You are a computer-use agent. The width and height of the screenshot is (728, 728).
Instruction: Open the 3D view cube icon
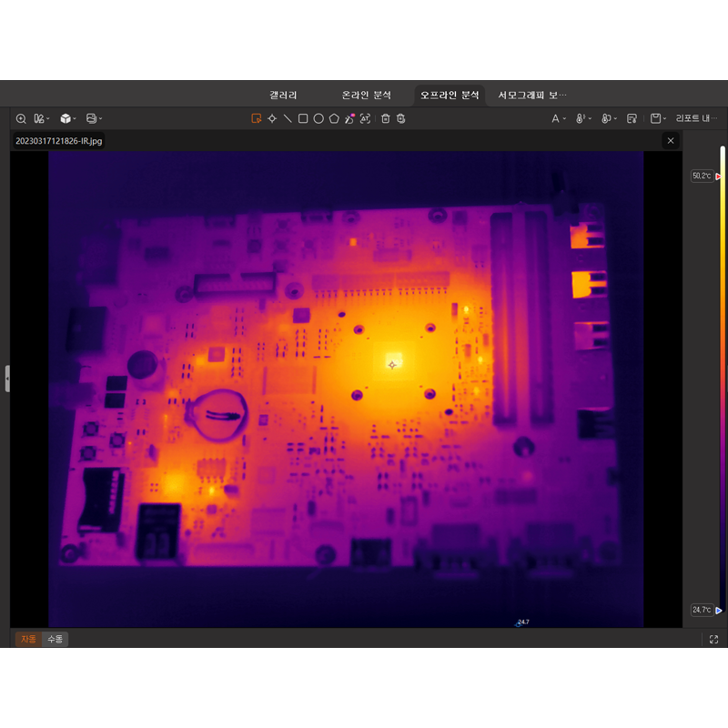[66, 118]
